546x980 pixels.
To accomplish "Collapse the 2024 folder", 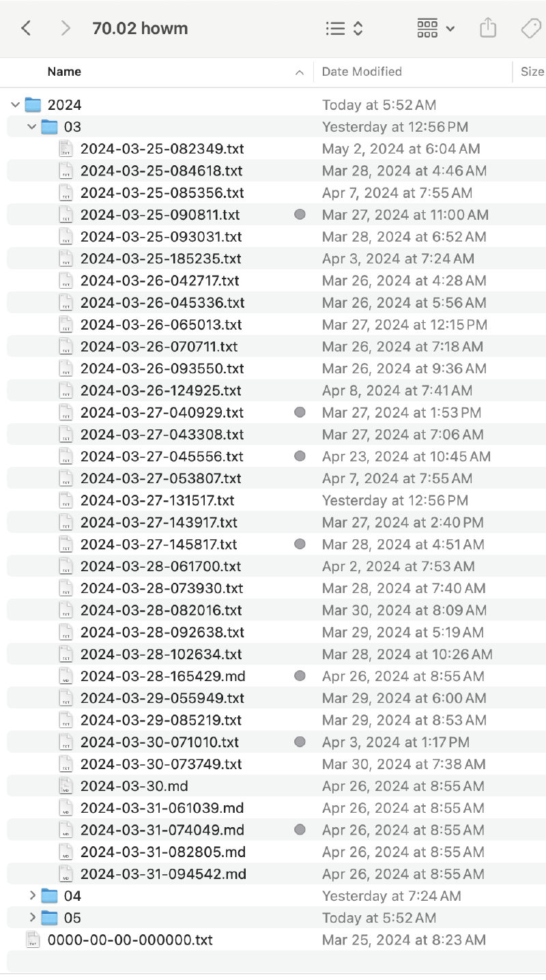I will tap(16, 105).
